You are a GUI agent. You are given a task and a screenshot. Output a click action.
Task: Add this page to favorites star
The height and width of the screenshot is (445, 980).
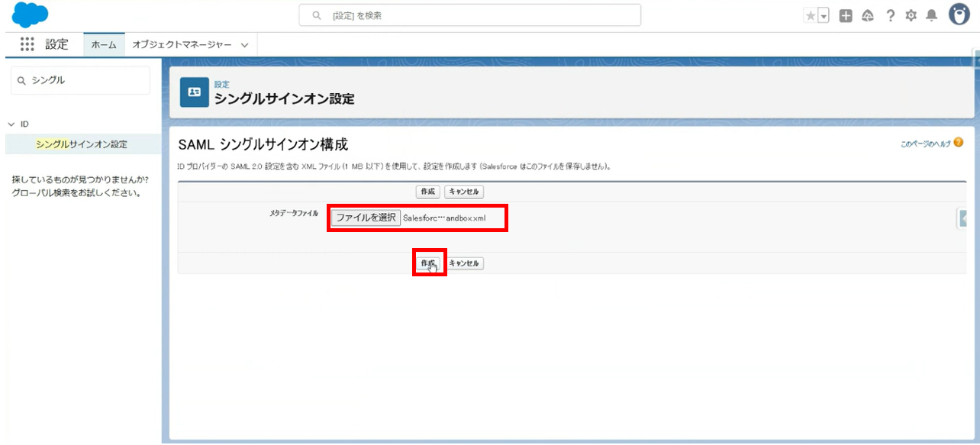pos(811,16)
